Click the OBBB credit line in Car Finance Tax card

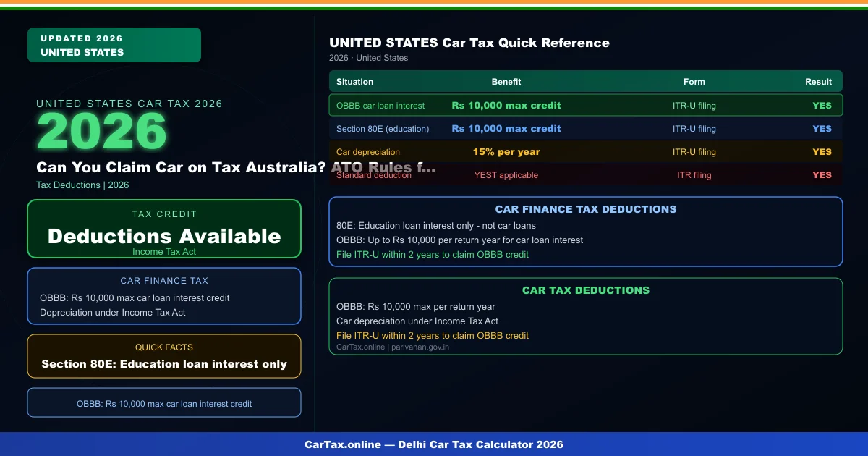coord(135,298)
